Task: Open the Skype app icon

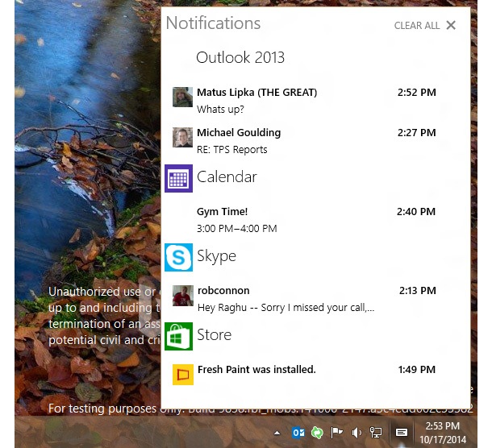Action: 178,257
